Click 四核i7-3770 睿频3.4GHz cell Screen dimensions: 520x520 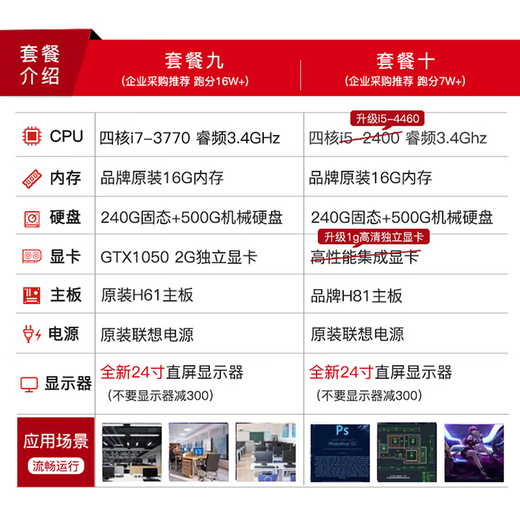190,138
